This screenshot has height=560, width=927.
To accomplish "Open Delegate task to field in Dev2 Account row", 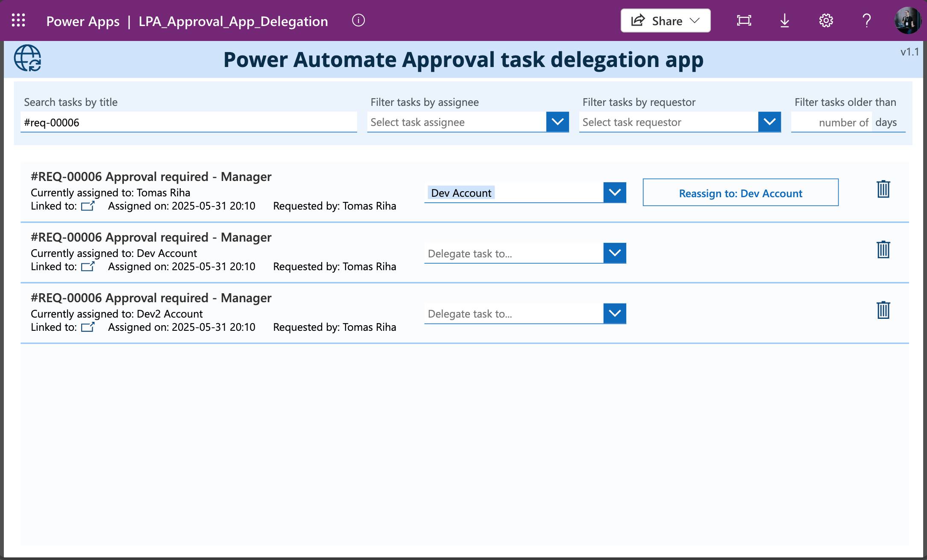I will (x=514, y=314).
